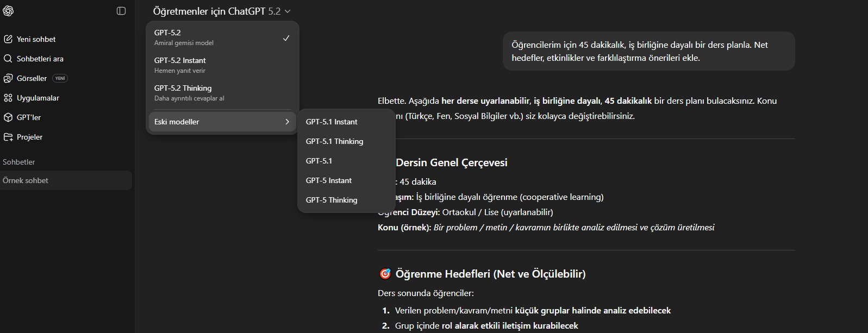Select GPT-5.1 Instant from older models

click(346, 122)
